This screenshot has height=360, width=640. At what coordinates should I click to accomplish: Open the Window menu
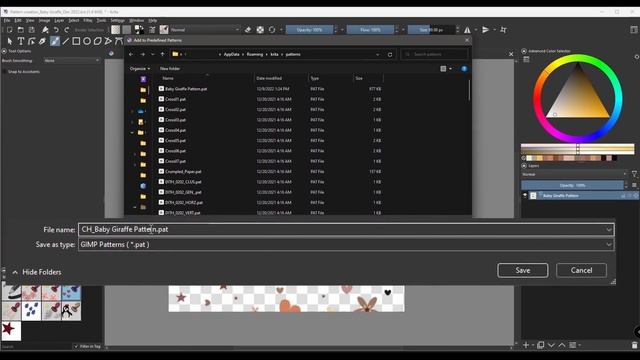(136, 20)
